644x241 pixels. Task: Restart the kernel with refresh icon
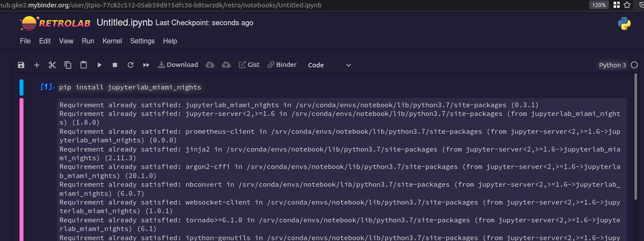pyautogui.click(x=130, y=65)
